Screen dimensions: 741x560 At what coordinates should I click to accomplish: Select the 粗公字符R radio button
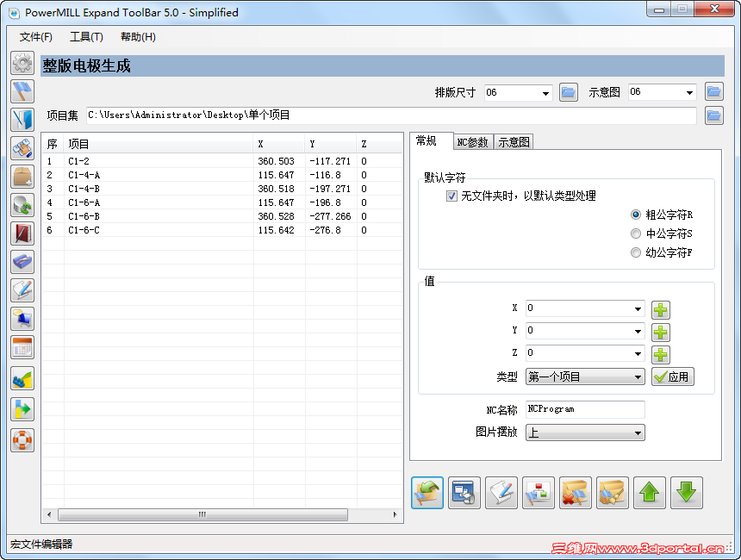tap(636, 215)
